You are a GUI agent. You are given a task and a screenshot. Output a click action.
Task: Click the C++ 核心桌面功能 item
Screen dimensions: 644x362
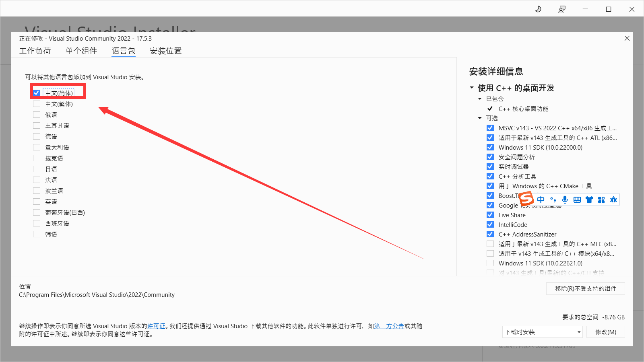click(x=523, y=109)
